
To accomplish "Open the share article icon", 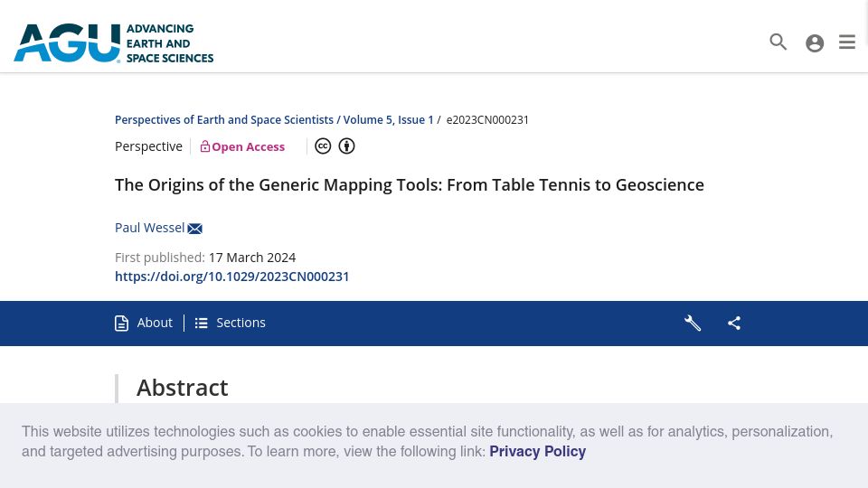I will pos(734,324).
